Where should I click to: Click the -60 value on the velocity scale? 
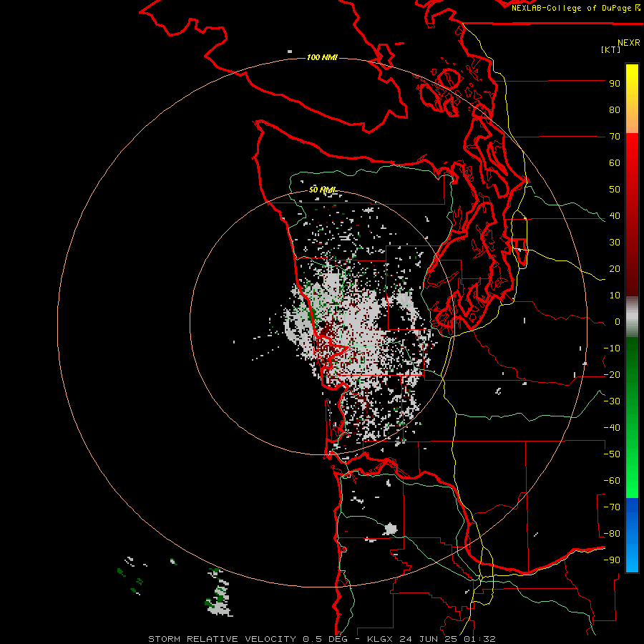612,481
